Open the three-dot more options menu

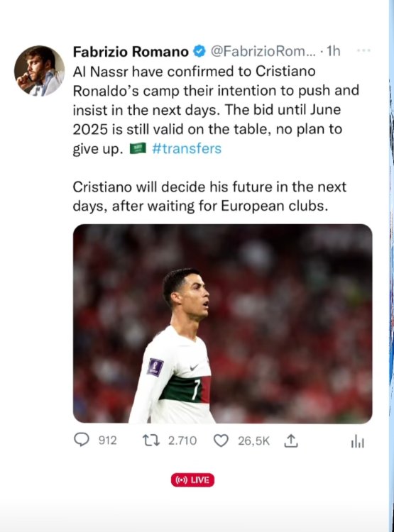(363, 50)
